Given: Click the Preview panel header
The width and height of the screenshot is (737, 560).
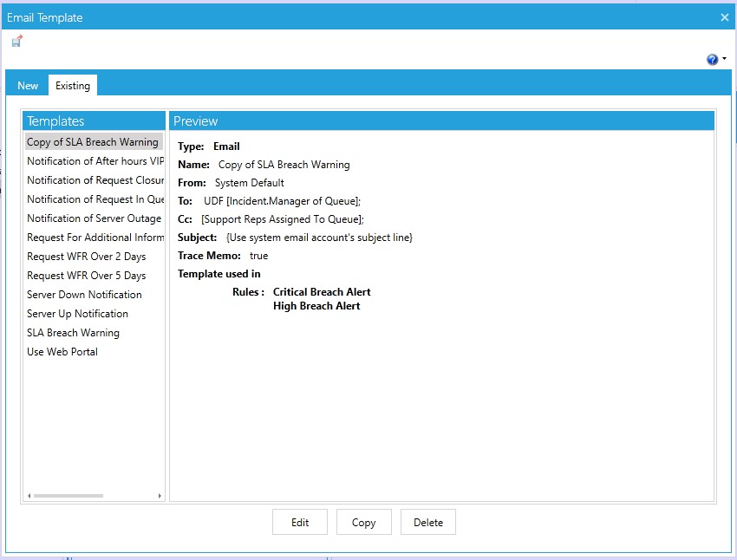Looking at the screenshot, I should click(442, 120).
